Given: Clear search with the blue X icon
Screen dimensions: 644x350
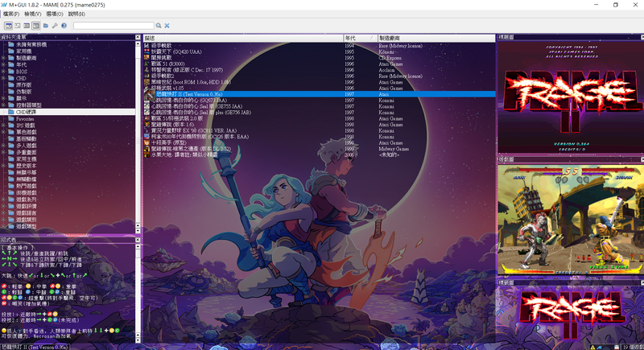Looking at the screenshot, I should (x=167, y=26).
